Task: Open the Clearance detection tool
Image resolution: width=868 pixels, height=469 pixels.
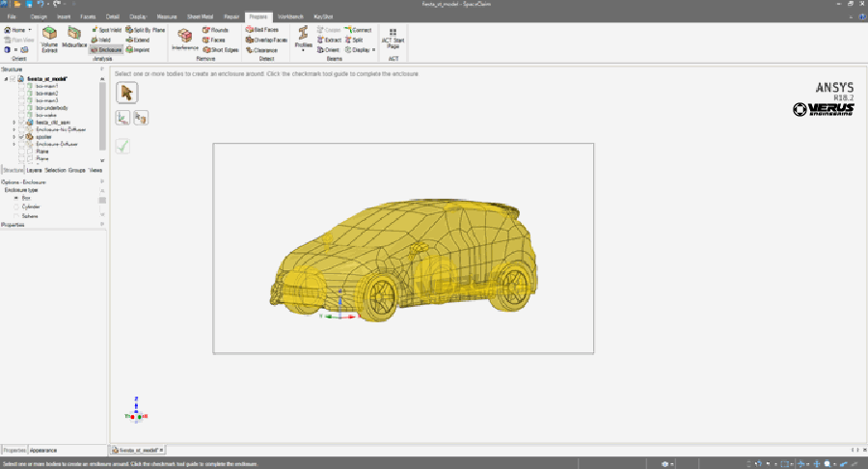Action: pos(261,50)
